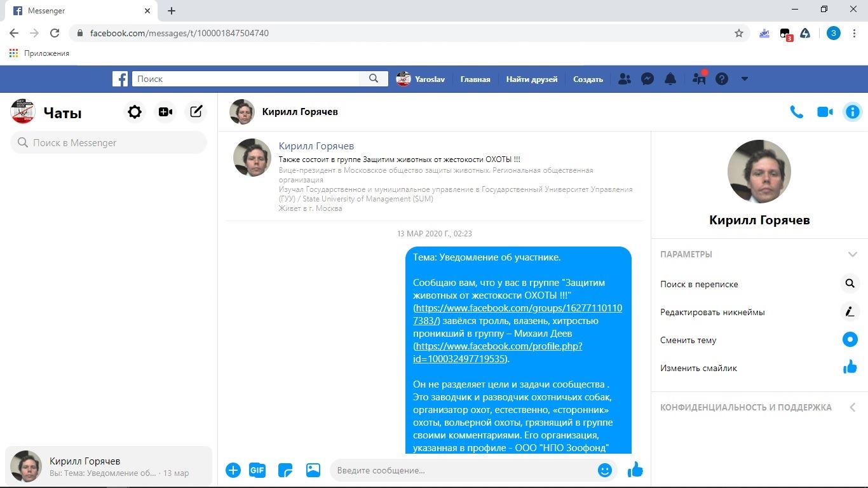
Task: Open friend requests
Action: coord(625,79)
